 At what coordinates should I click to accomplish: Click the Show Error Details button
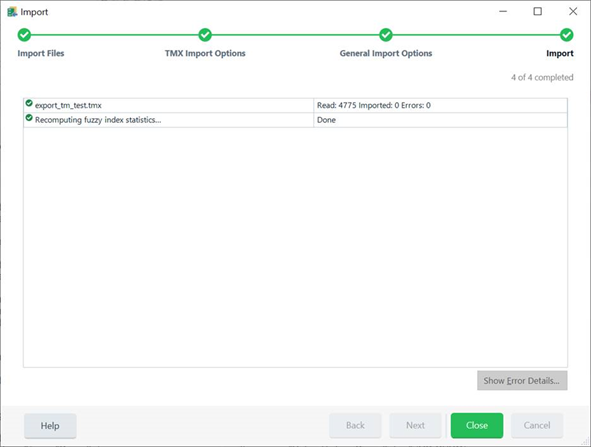point(522,380)
